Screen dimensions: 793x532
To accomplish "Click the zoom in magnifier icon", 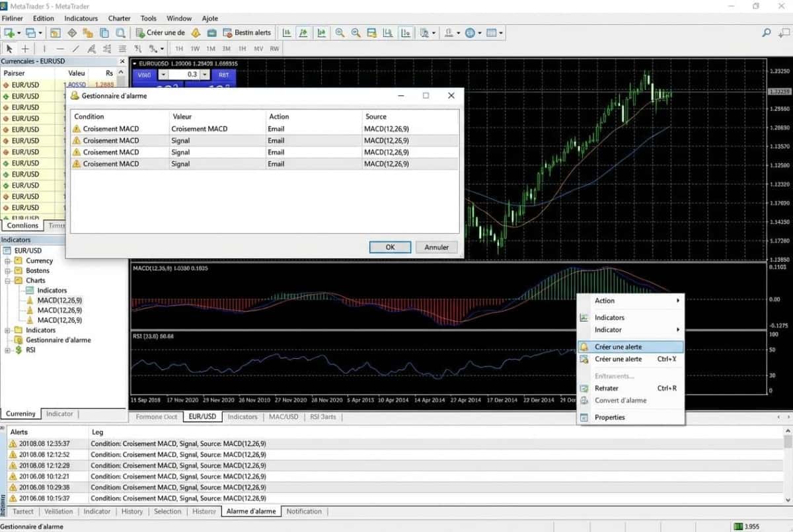I will tap(340, 32).
